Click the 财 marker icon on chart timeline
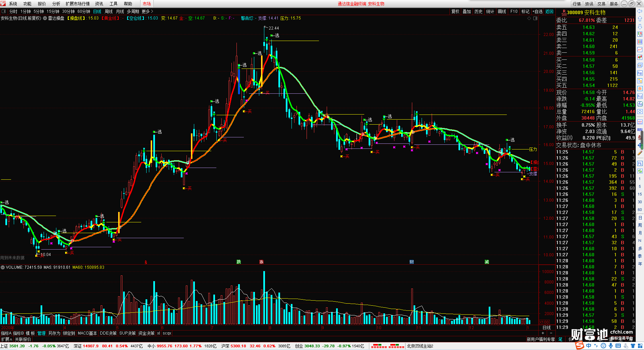This screenshot has width=644, height=350. pyautogui.click(x=412, y=262)
